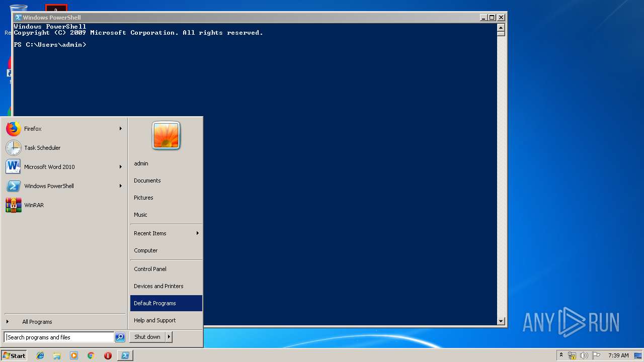Click the Shut down button
Screen dimensions: 644x362
[147, 337]
